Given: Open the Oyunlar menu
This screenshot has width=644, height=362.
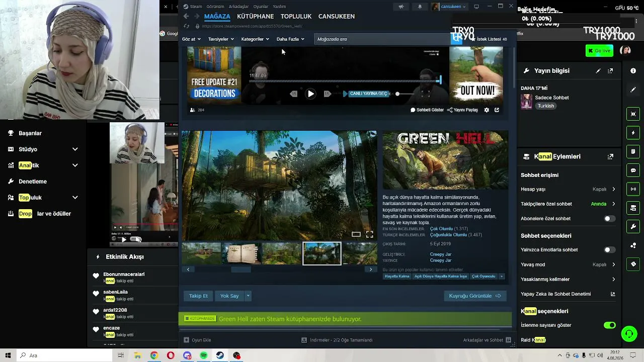Looking at the screenshot, I should [x=261, y=7].
